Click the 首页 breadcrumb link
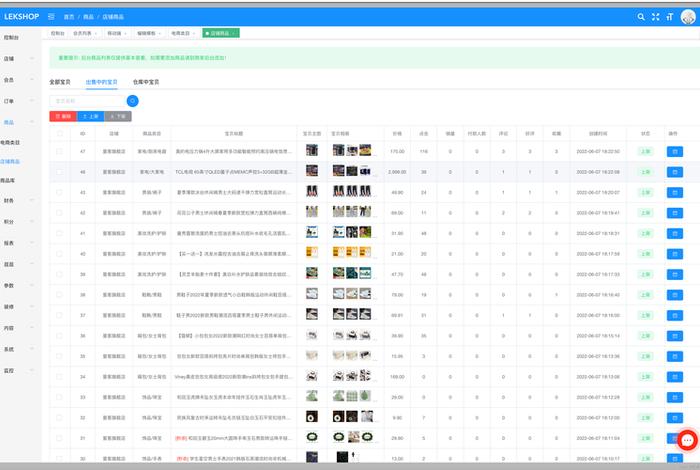Viewport: 700px width, 470px height. 69,17
